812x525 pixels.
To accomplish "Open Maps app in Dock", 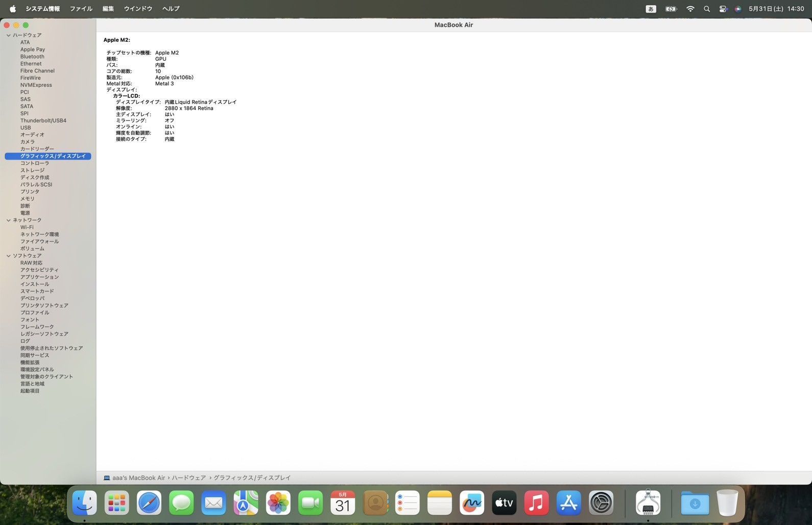I will point(246,503).
